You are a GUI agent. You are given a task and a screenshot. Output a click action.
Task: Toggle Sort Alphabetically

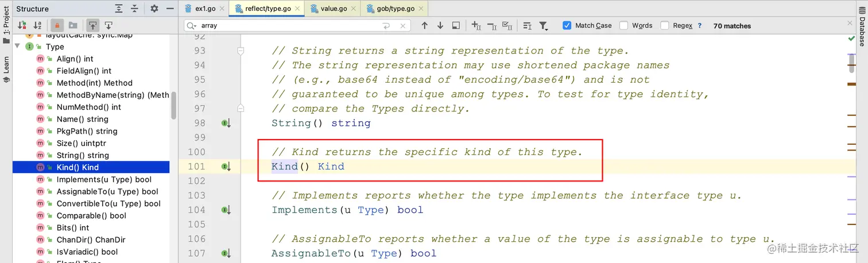pyautogui.click(x=37, y=25)
